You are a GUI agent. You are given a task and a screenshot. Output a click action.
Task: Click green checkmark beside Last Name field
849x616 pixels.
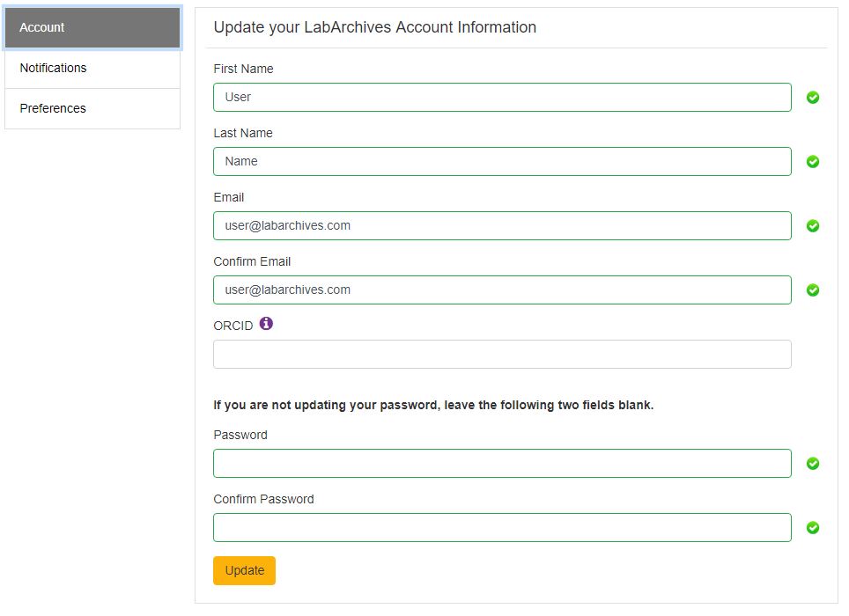813,162
